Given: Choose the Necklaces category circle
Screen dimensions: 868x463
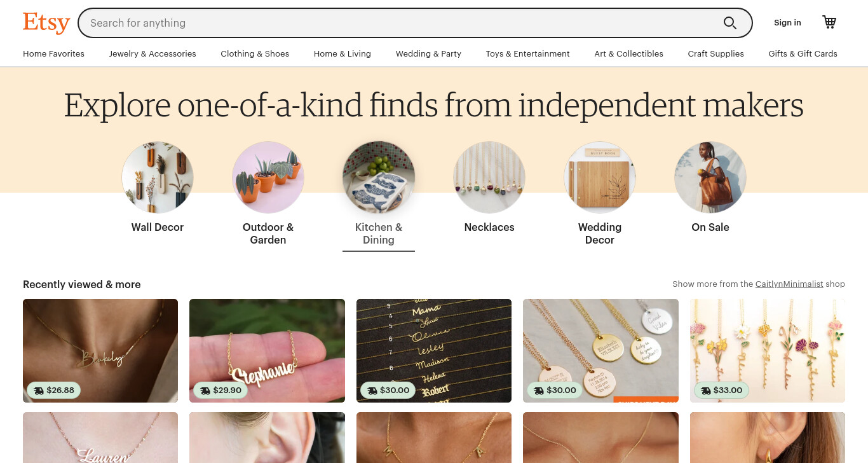Looking at the screenshot, I should (489, 177).
